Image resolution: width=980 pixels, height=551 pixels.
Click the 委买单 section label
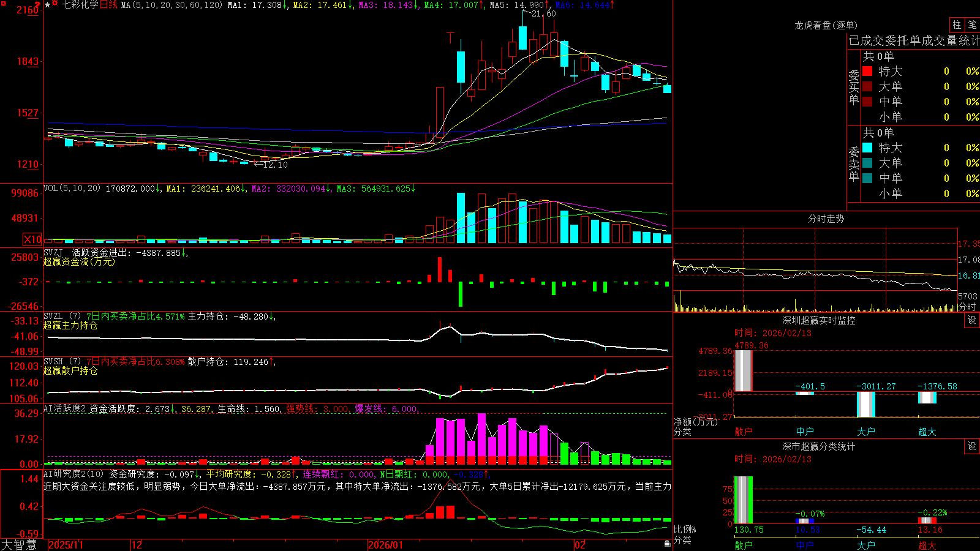pyautogui.click(x=854, y=88)
